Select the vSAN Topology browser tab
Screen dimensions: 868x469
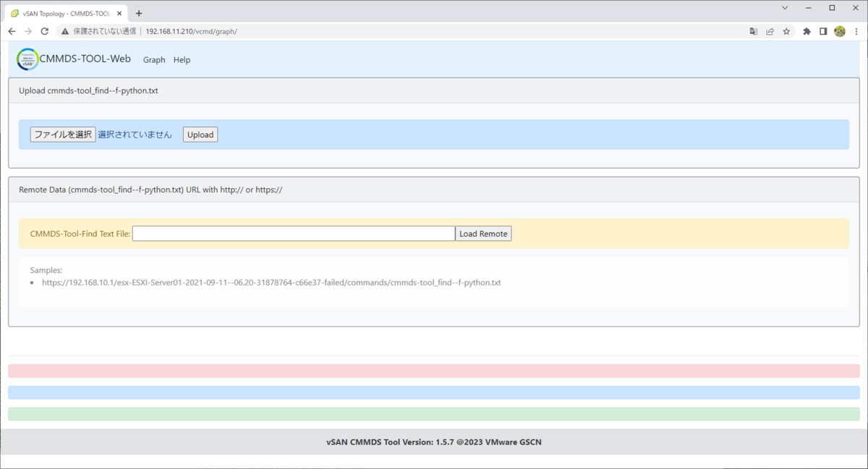pyautogui.click(x=67, y=13)
